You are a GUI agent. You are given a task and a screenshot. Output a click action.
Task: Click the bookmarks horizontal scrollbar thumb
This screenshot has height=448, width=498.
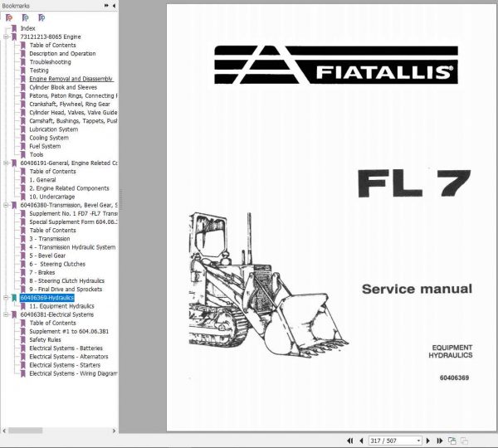pyautogui.click(x=26, y=431)
